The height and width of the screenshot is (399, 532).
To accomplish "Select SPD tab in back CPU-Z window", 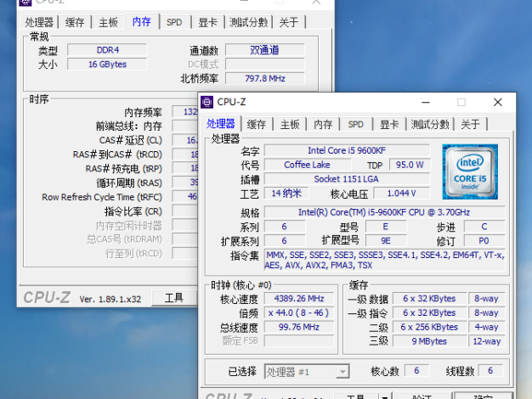I will click(174, 22).
